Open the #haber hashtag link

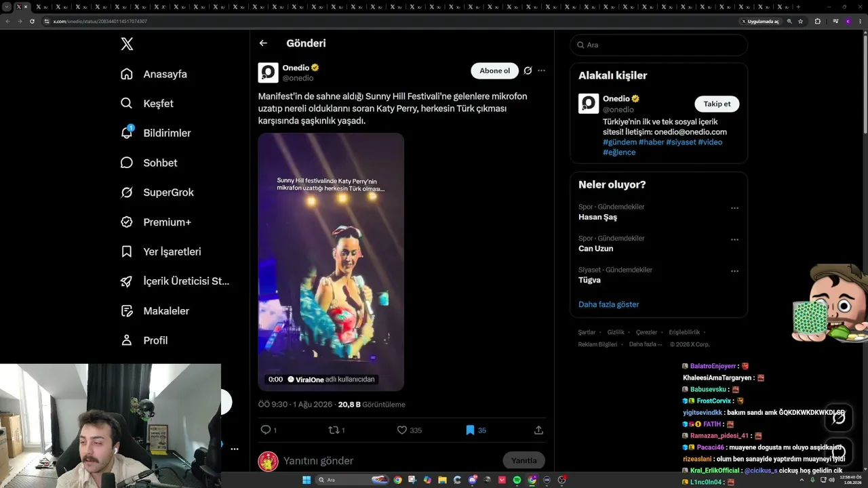pyautogui.click(x=651, y=142)
